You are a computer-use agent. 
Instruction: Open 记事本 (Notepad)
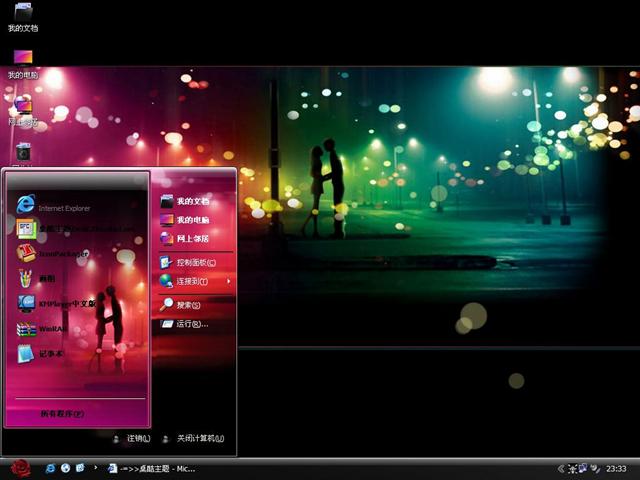click(50, 354)
